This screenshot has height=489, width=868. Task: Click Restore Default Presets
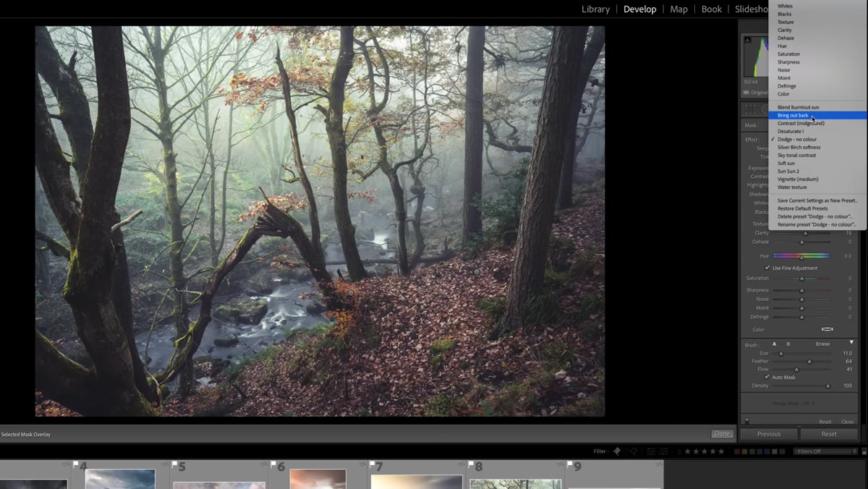pos(817,208)
